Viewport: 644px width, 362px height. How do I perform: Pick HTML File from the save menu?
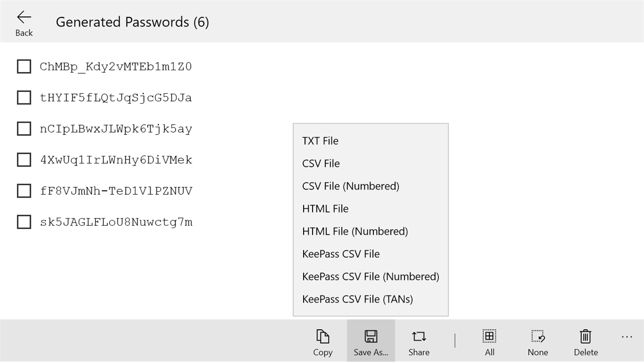(325, 209)
